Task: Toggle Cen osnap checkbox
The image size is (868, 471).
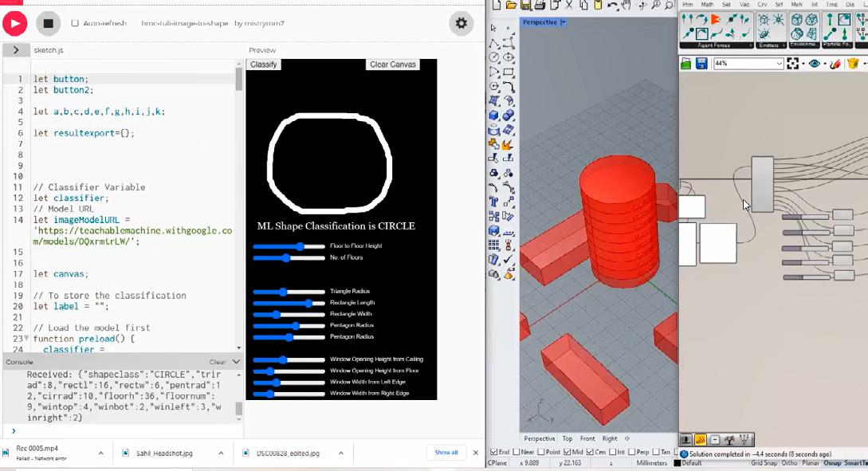Action: [590, 452]
